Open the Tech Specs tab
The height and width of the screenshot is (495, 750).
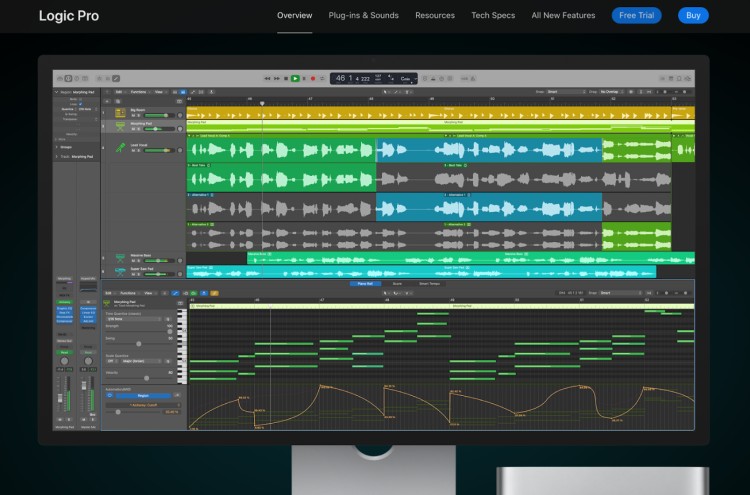point(493,15)
